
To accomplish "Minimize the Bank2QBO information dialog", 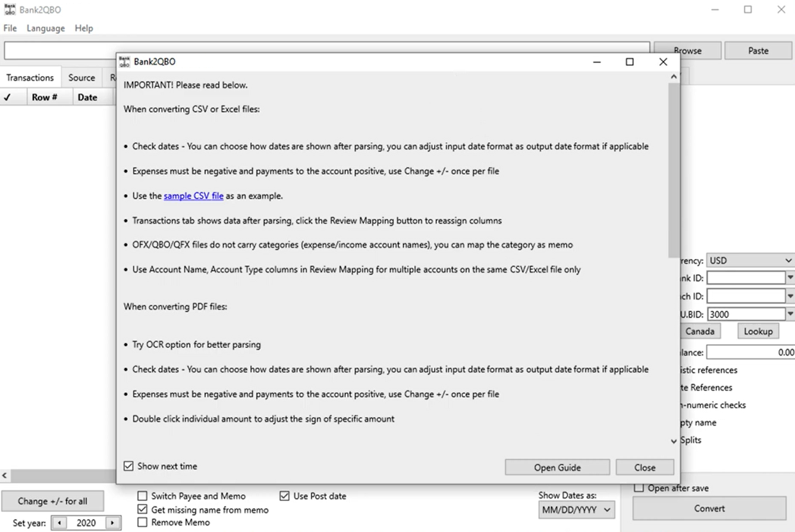I will [x=596, y=62].
